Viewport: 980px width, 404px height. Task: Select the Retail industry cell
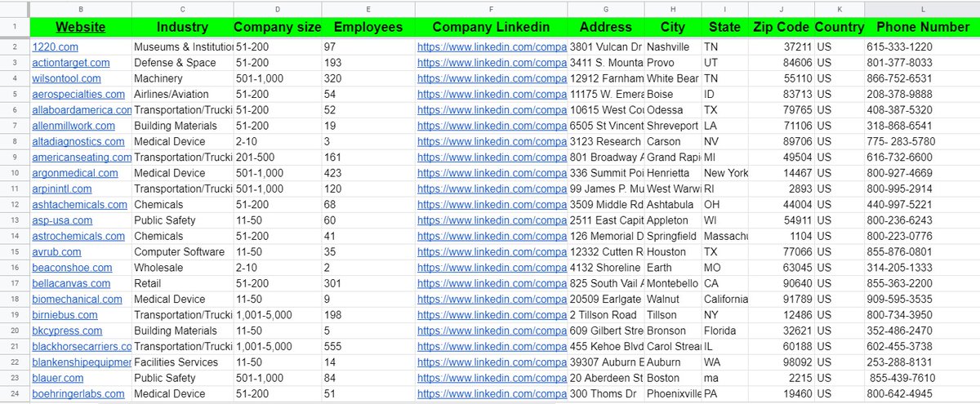point(182,283)
